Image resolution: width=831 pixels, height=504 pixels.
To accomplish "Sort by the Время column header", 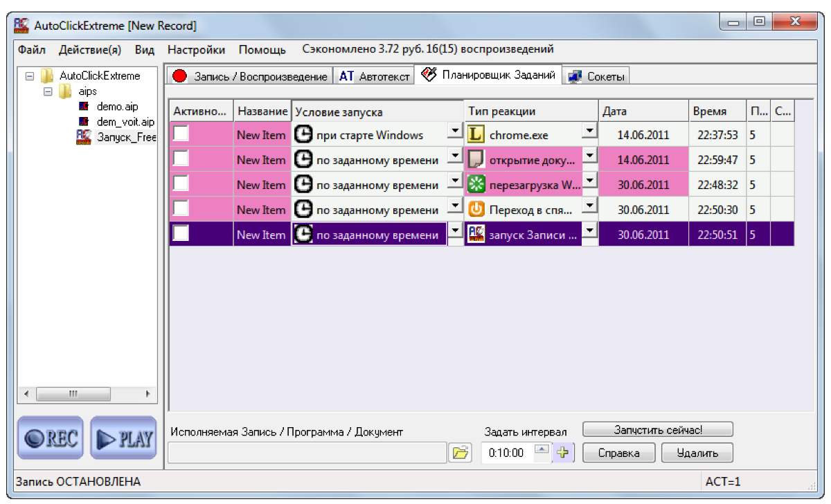I will point(717,111).
